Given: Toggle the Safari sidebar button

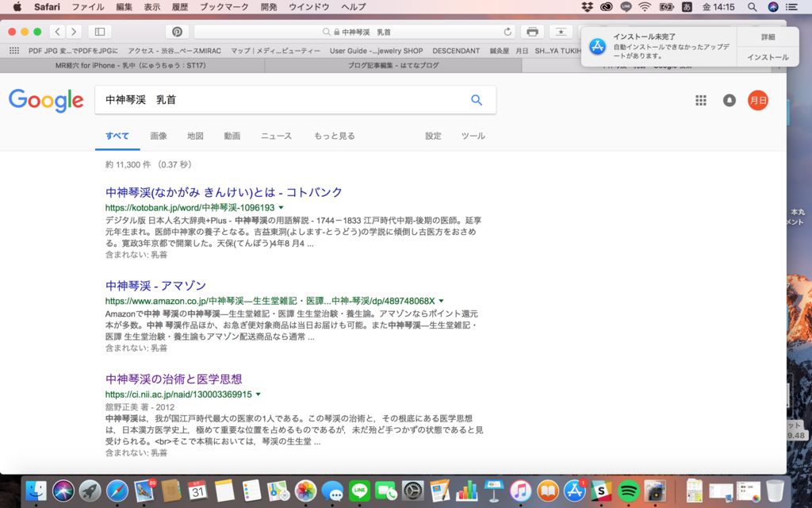Looking at the screenshot, I should point(100,32).
